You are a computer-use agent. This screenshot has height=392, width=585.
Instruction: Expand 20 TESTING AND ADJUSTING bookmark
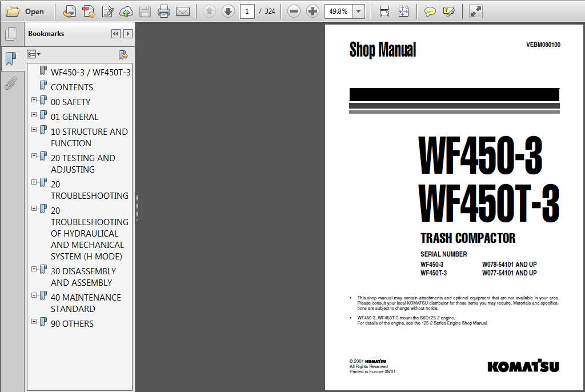[x=34, y=156]
